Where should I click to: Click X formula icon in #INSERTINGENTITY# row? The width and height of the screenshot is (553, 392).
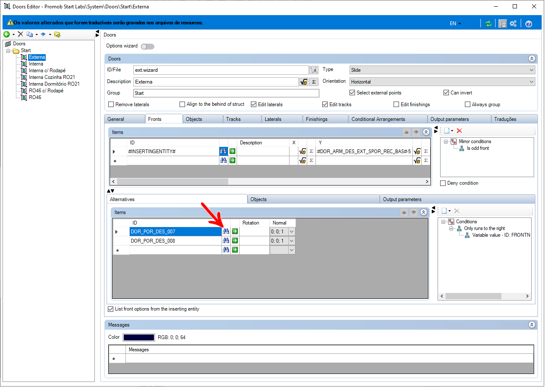tap(302, 151)
